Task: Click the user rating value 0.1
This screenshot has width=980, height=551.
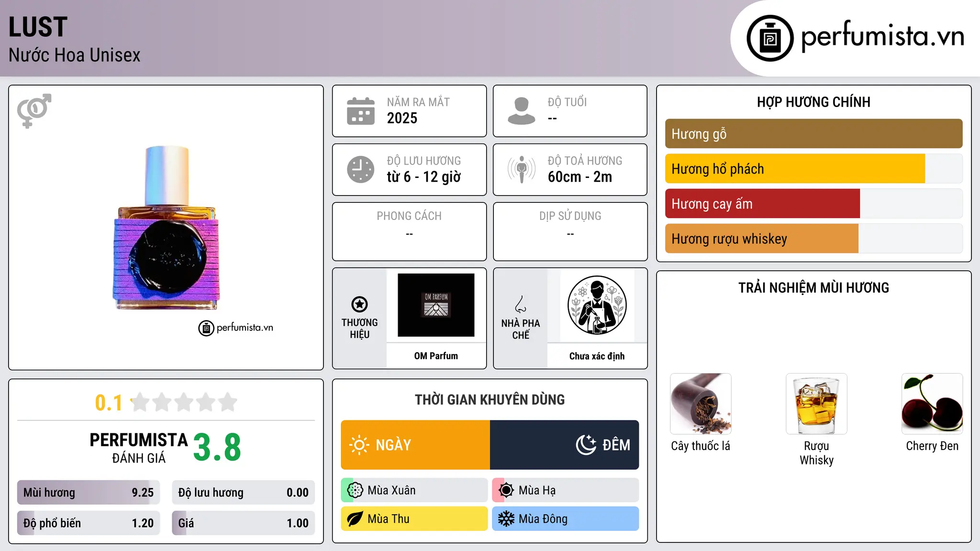Action: click(109, 403)
